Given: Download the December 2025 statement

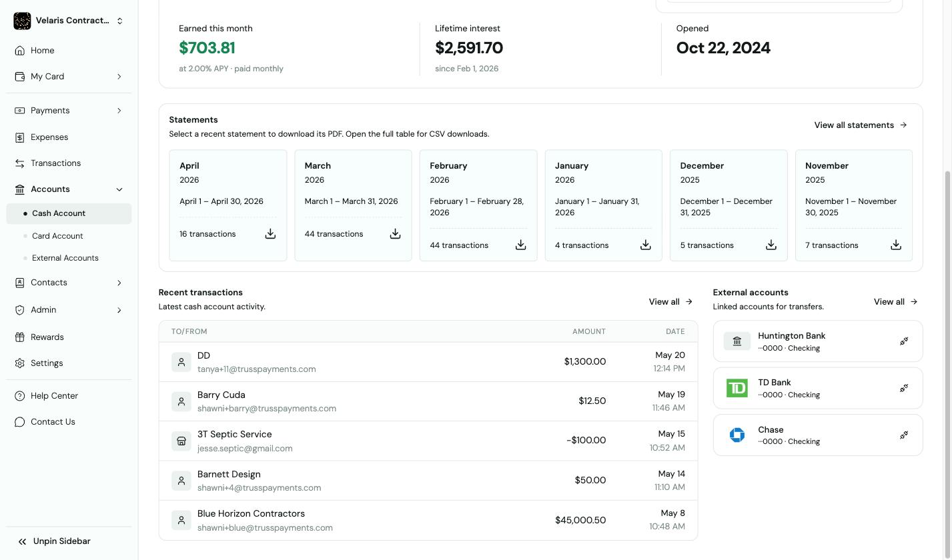Looking at the screenshot, I should pyautogui.click(x=771, y=245).
